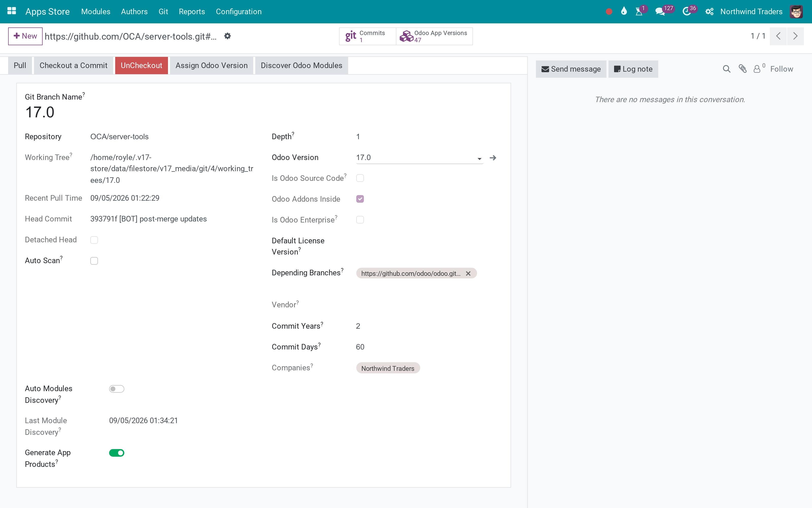The image size is (812, 508).
Task: Disable Generate App Products switch
Action: coord(116,453)
